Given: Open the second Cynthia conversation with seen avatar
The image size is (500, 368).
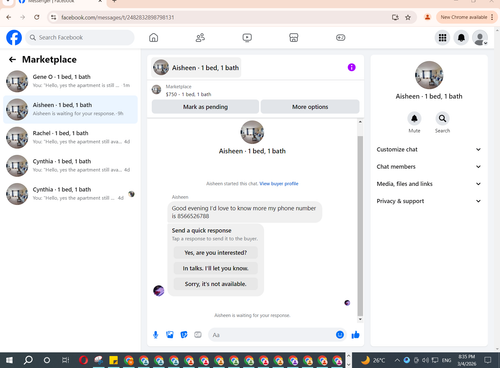Looking at the screenshot, I should point(70,194).
